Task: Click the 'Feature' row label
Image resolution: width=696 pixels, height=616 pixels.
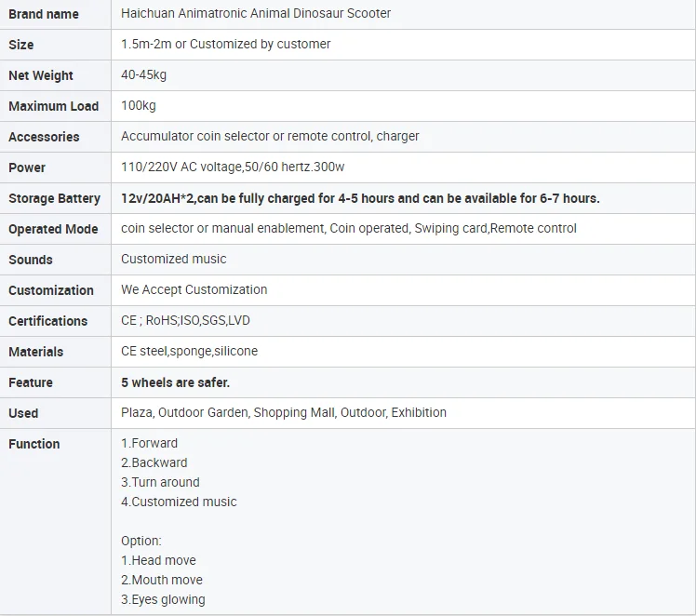Action: pos(31,382)
